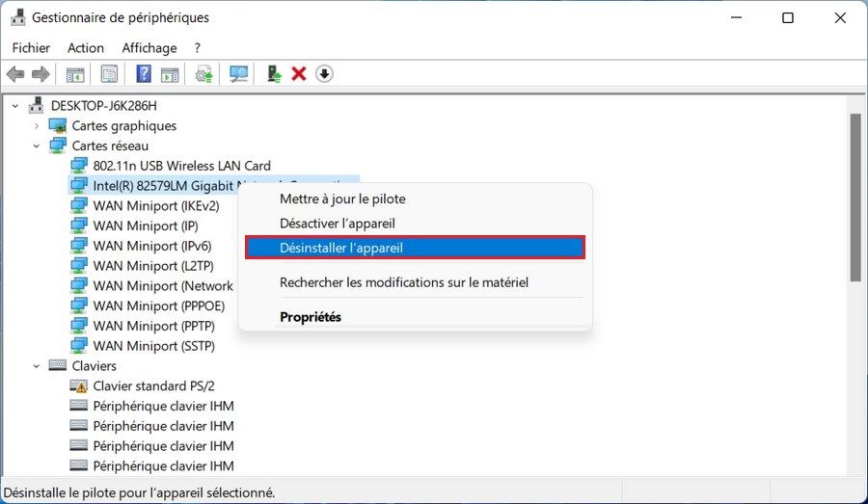Image resolution: width=868 pixels, height=504 pixels.
Task: Click the show/hide action pane toolbar icon
Action: tap(170, 74)
